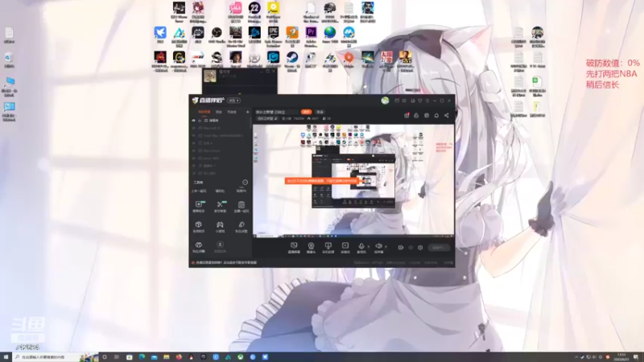This screenshot has height=362, width=644.
Task: Click the black '22' desktop icon
Action: [x=254, y=12]
